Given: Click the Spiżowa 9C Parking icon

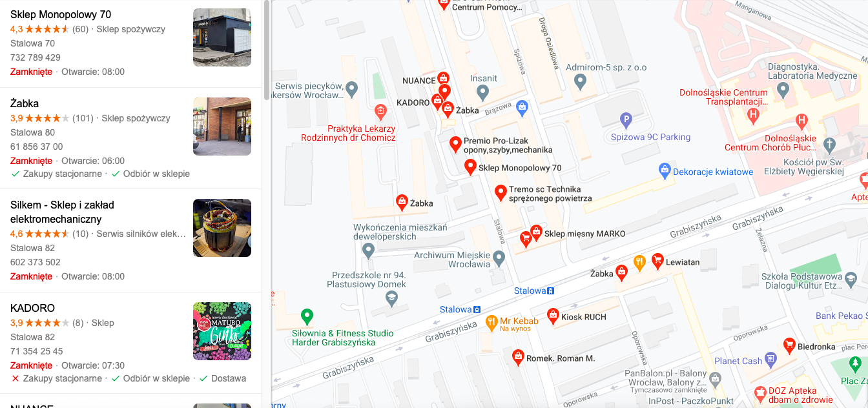Looking at the screenshot, I should [x=625, y=119].
